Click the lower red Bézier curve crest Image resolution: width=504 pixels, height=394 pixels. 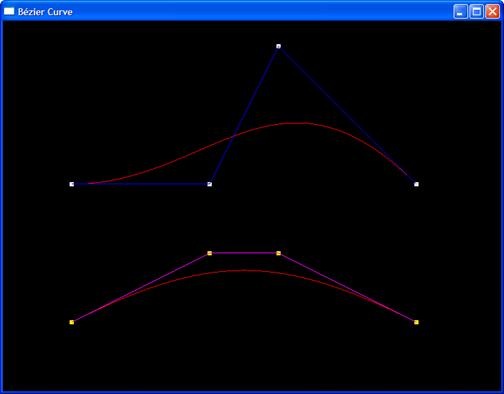(x=244, y=270)
